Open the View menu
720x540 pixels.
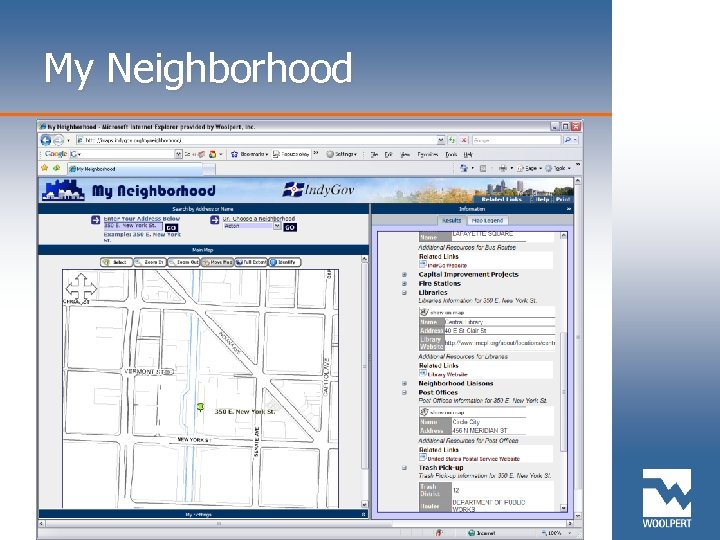point(405,155)
